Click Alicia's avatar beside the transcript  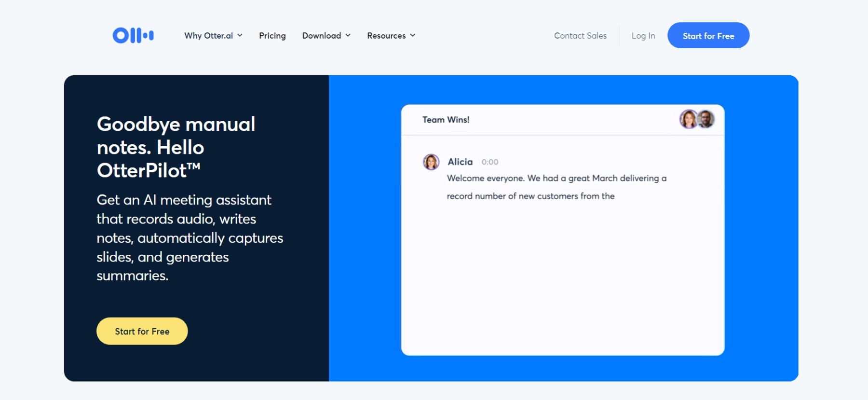tap(431, 162)
